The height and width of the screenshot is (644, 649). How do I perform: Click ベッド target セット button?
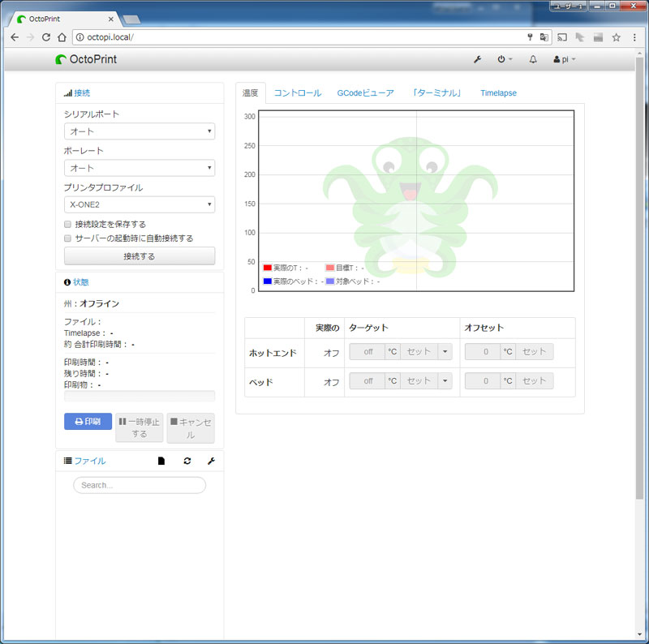pos(419,380)
